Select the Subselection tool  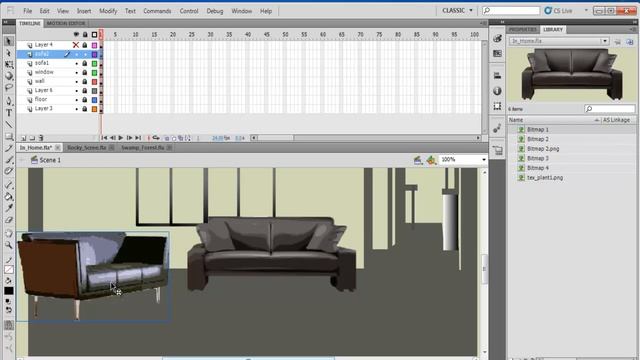(9, 53)
